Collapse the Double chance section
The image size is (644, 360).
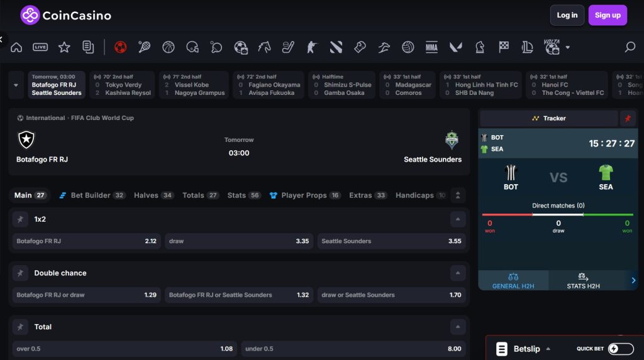(x=458, y=273)
